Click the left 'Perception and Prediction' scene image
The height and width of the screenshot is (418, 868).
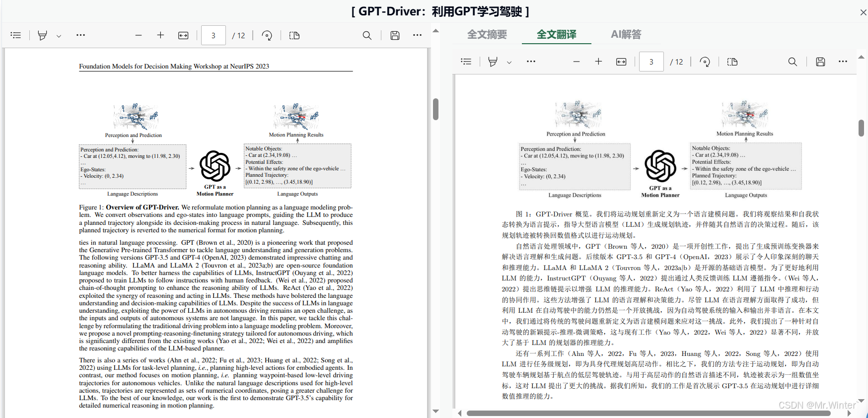135,116
